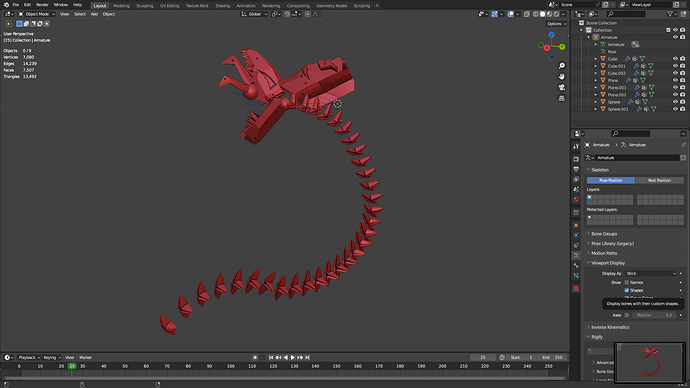Image resolution: width=690 pixels, height=388 pixels.
Task: Open the View Layer properties tab
Action: point(576,179)
